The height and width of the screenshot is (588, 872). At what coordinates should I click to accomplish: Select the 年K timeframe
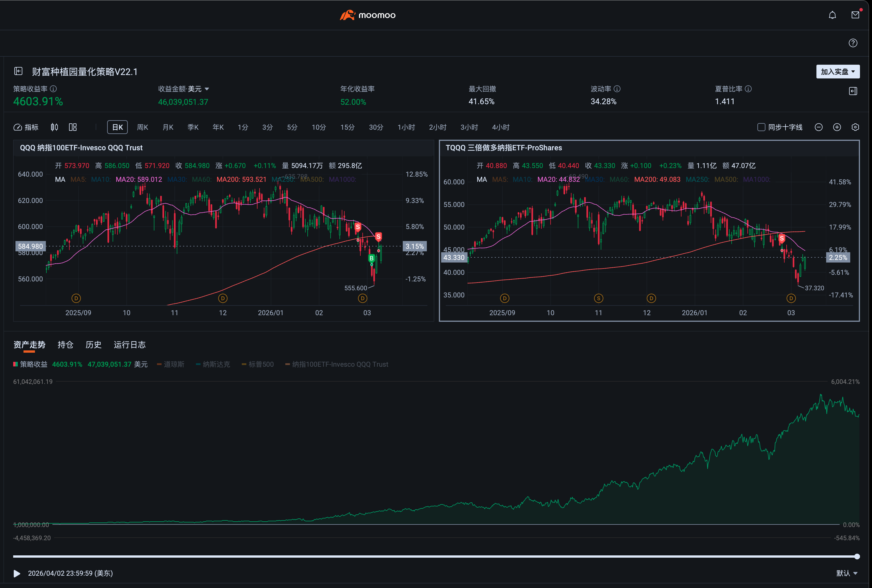coord(218,127)
